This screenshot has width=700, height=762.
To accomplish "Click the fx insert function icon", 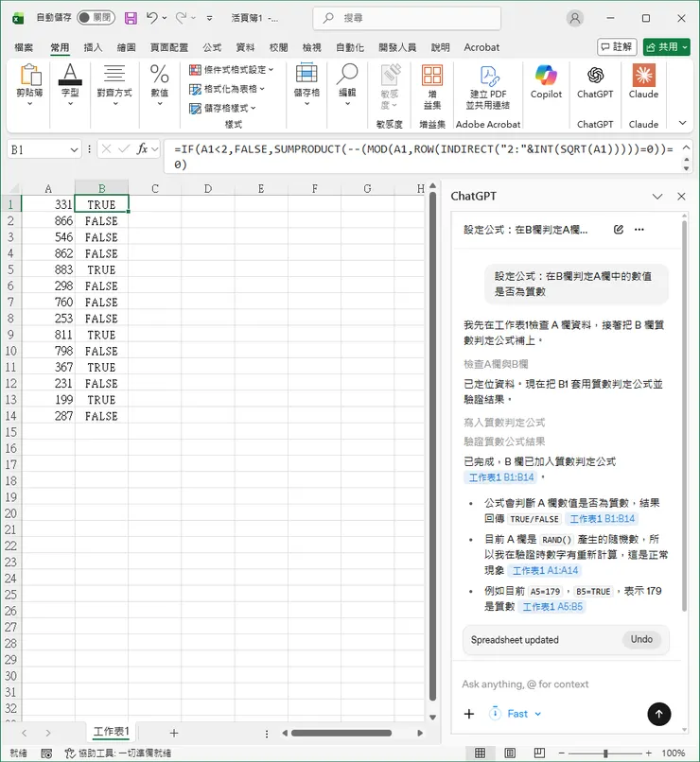I will pyautogui.click(x=142, y=149).
